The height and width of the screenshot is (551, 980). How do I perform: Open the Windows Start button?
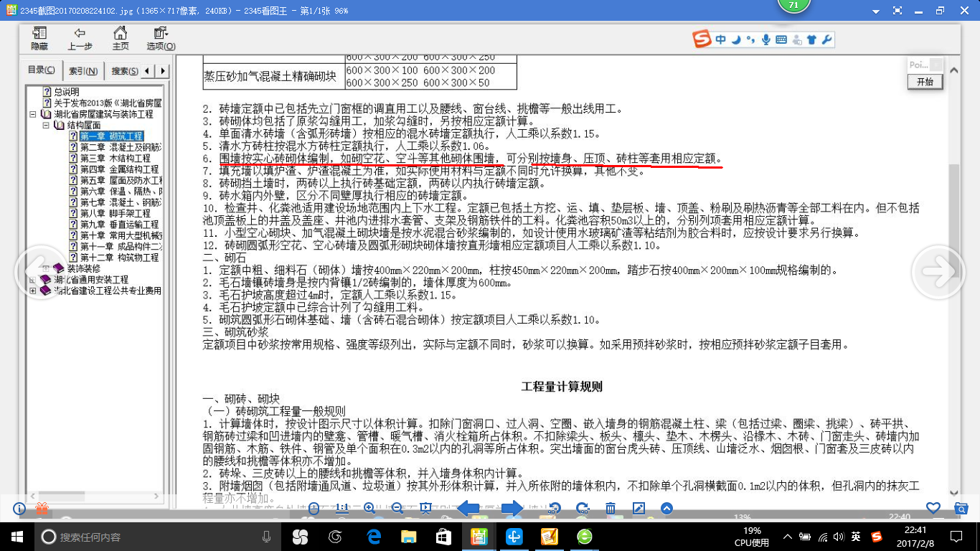pyautogui.click(x=17, y=537)
